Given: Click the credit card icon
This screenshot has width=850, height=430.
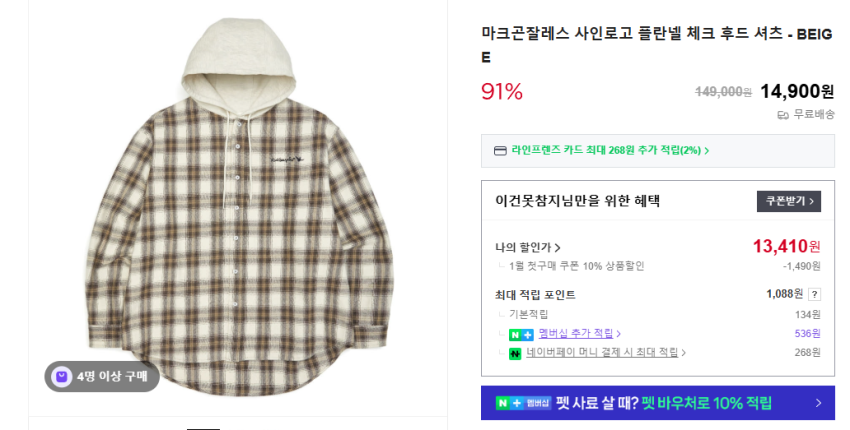Looking at the screenshot, I should 500,151.
